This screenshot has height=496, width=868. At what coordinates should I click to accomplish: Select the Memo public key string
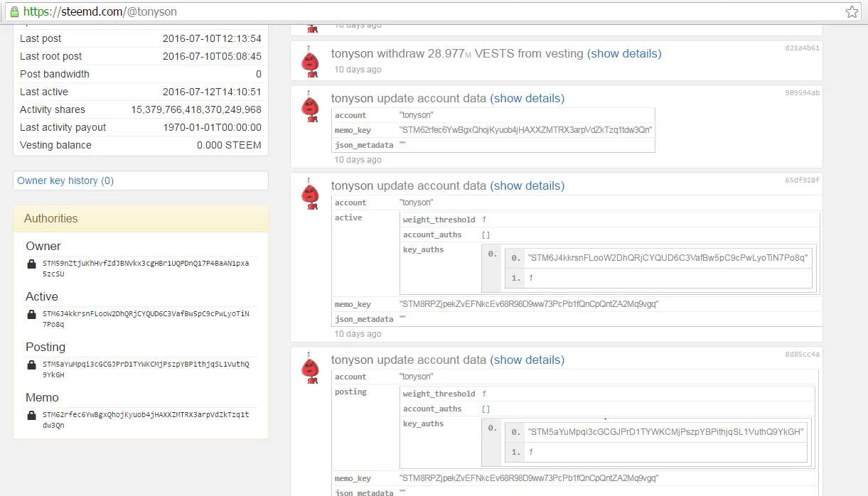click(x=146, y=419)
